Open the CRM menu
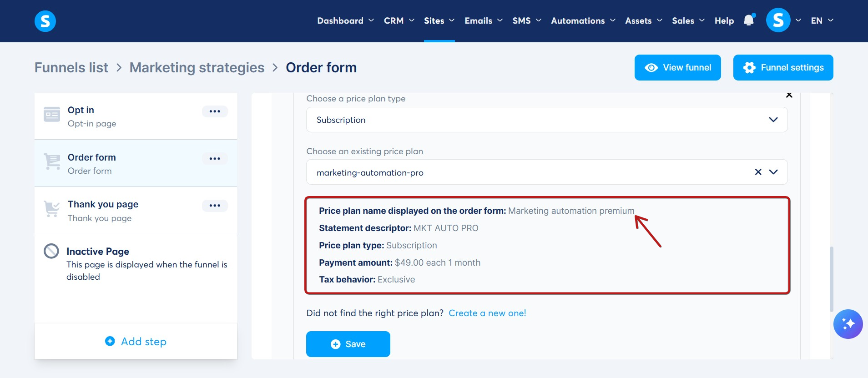 399,20
